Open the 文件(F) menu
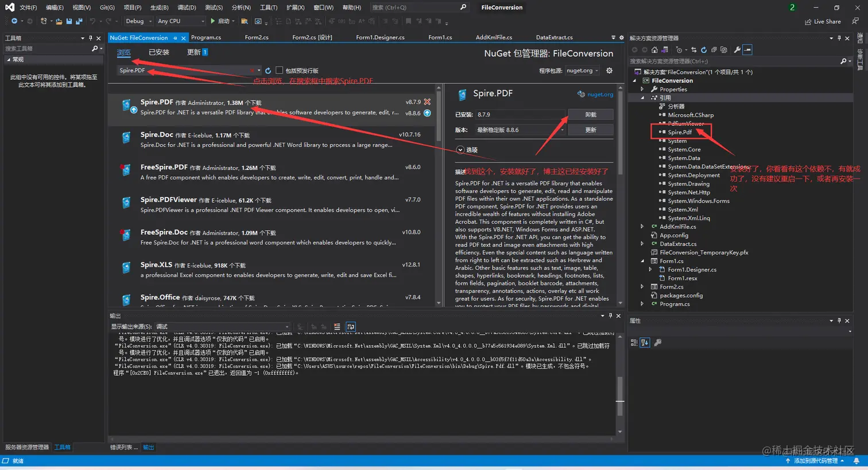Screen dimensions: 868x470 point(28,7)
